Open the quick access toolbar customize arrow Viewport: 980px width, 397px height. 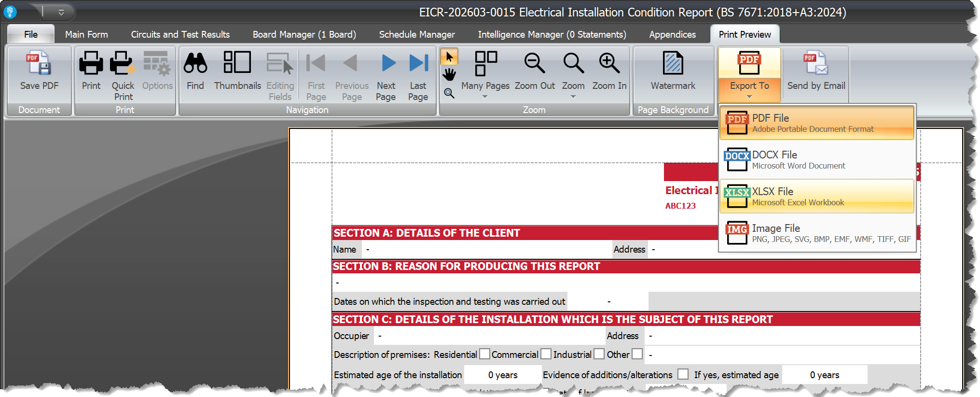click(61, 12)
